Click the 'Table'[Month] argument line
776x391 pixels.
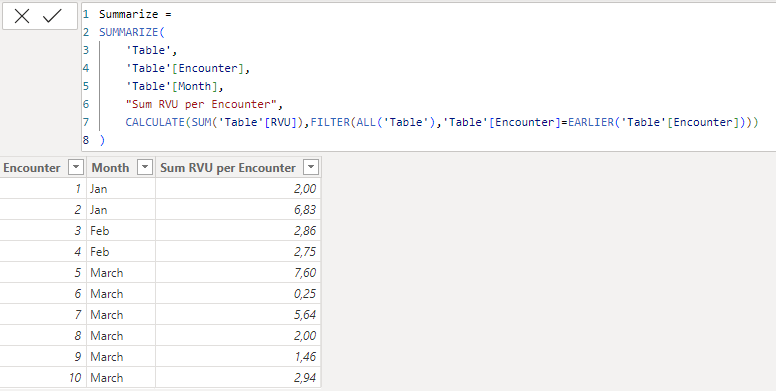point(174,86)
